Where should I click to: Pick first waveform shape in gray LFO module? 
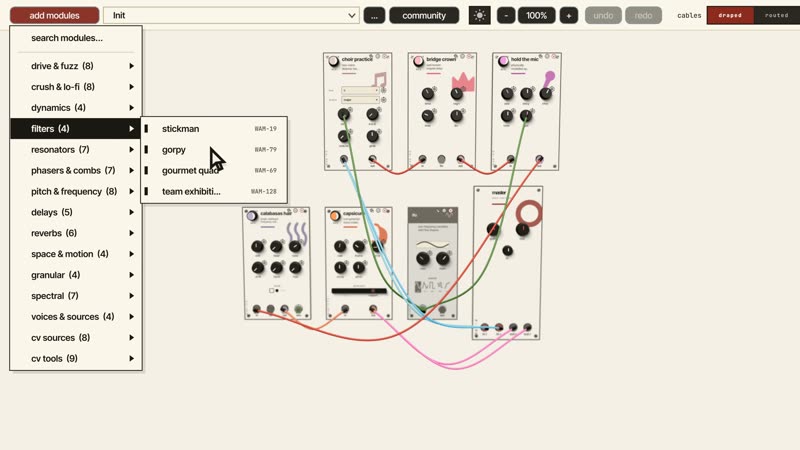[418, 287]
